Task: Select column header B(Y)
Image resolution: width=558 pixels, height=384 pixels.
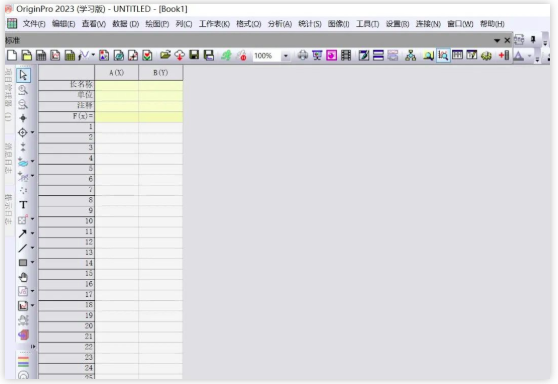Action: pyautogui.click(x=160, y=73)
